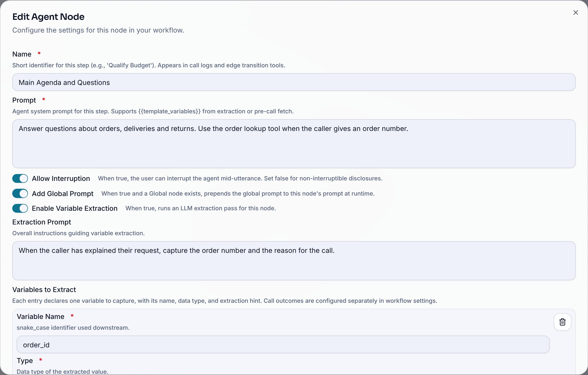This screenshot has height=375, width=588.
Task: Click the Allow Interruption label text
Action: coord(61,178)
